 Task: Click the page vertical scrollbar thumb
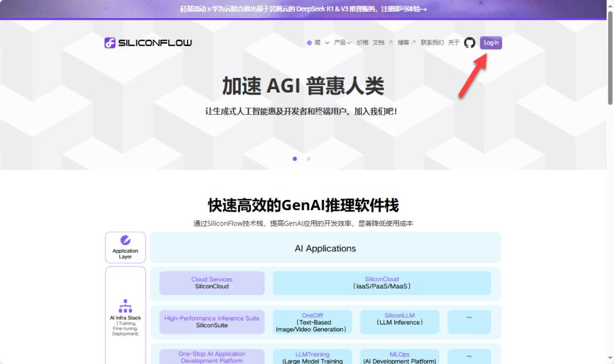pos(610,58)
